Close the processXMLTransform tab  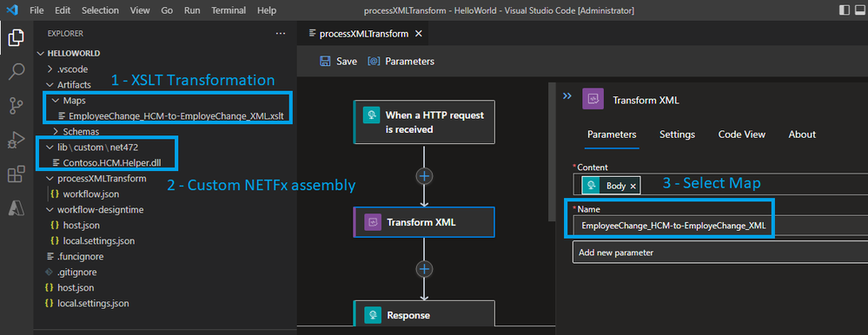(419, 34)
